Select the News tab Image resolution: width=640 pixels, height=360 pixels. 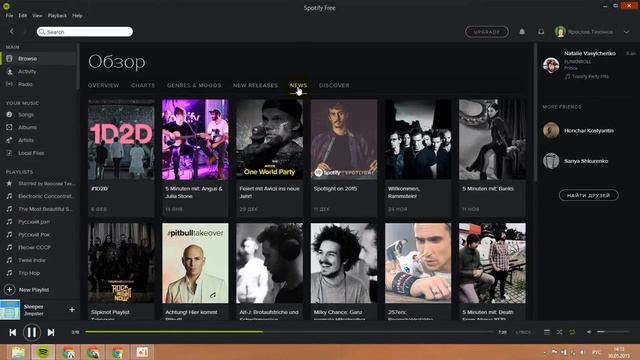coord(298,85)
